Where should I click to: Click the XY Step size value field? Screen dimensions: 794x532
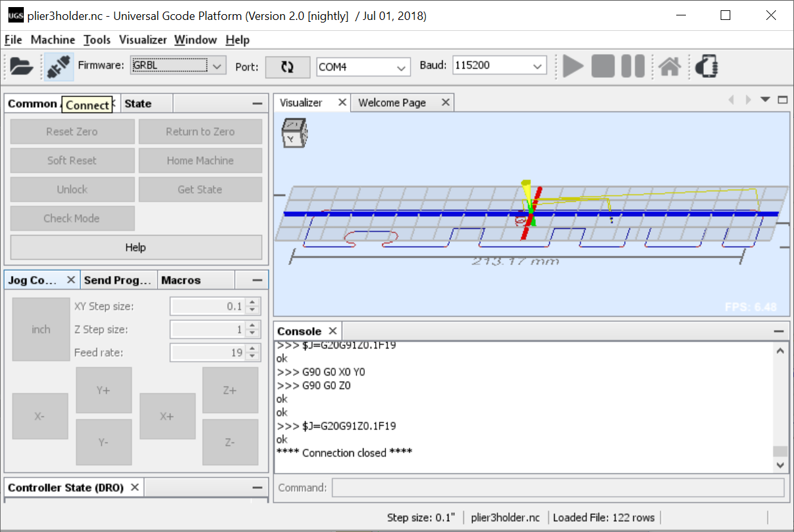click(x=208, y=306)
